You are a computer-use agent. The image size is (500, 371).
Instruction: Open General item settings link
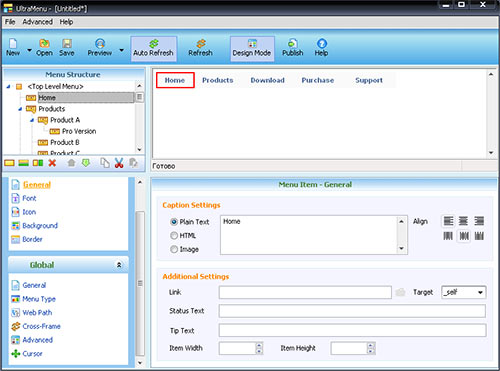(x=37, y=185)
